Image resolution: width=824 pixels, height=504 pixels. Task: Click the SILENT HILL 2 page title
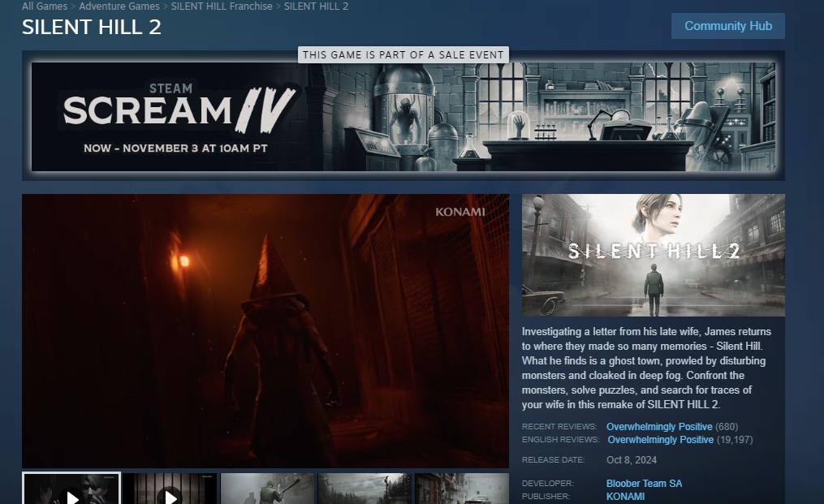pos(92,28)
